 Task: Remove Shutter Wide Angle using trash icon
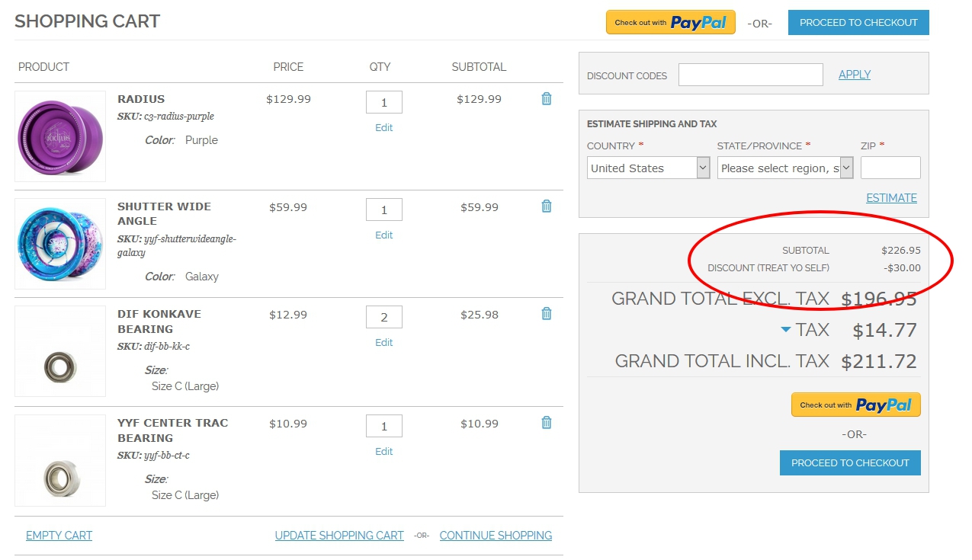546,206
